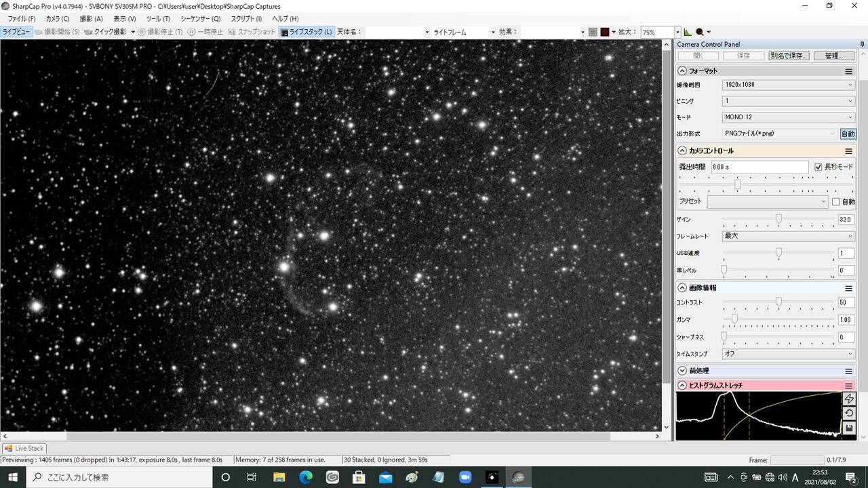
Task: Open the フォーマット section hamburger menu
Action: tap(848, 71)
